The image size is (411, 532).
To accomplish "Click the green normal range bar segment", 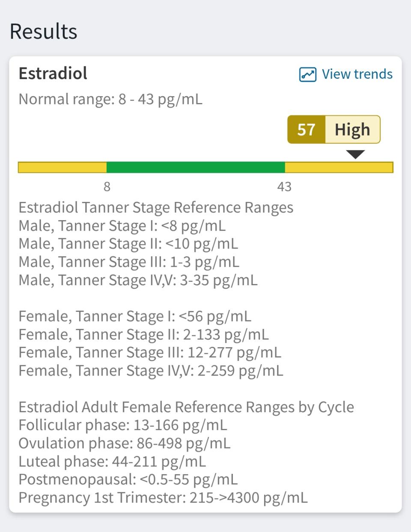I will pos(195,167).
